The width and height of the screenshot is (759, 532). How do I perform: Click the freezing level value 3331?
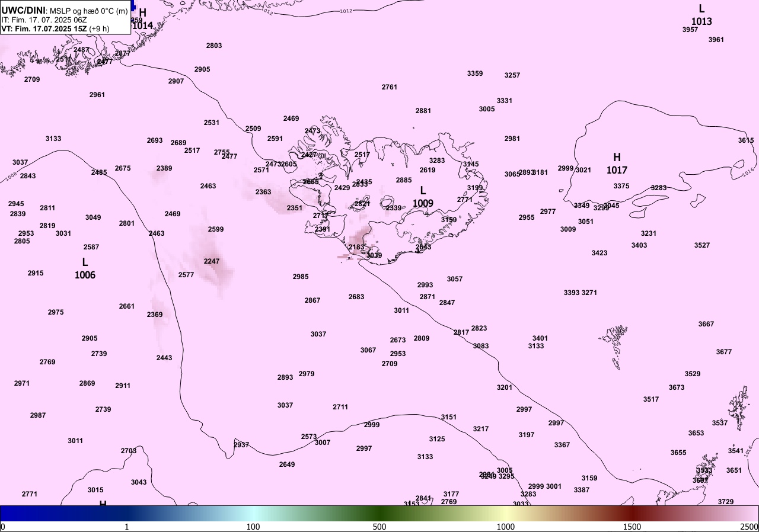[x=505, y=101]
